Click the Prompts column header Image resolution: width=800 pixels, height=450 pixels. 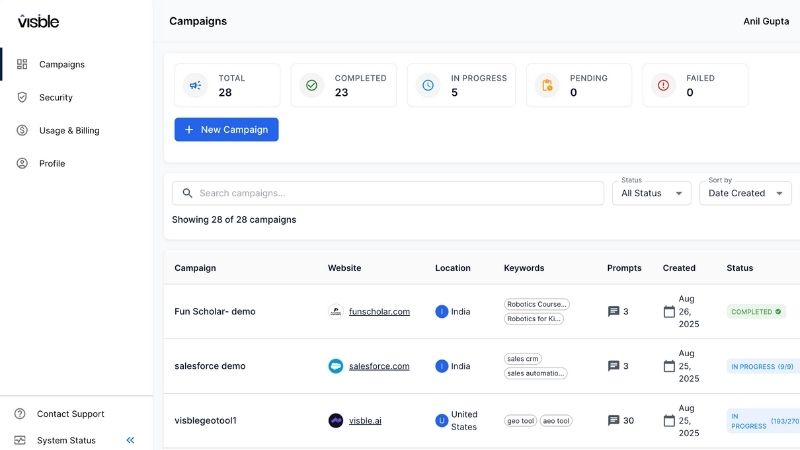tap(624, 268)
